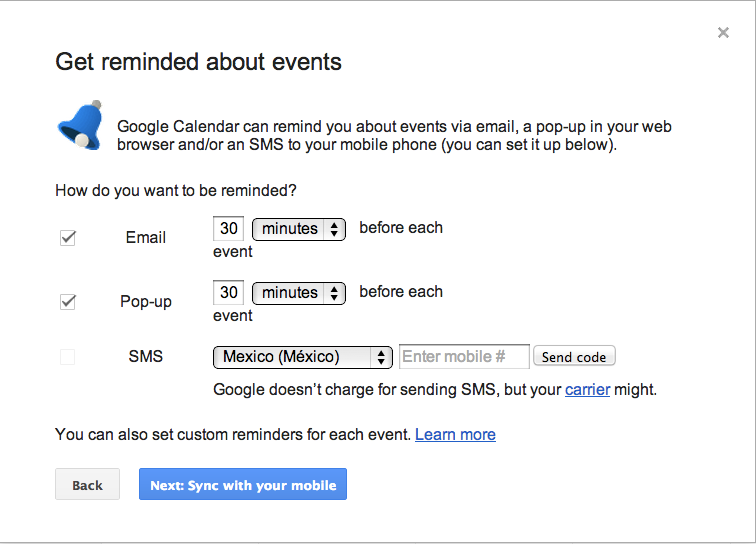This screenshot has height=544, width=756.
Task: Focus the Enter mobile # field
Action: (465, 357)
